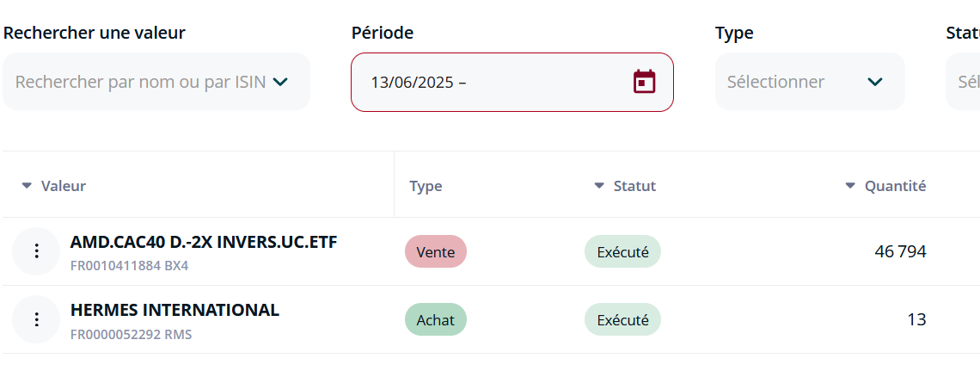
Task: Click the Vente tag on AMD.CAC40 row
Action: tap(436, 251)
